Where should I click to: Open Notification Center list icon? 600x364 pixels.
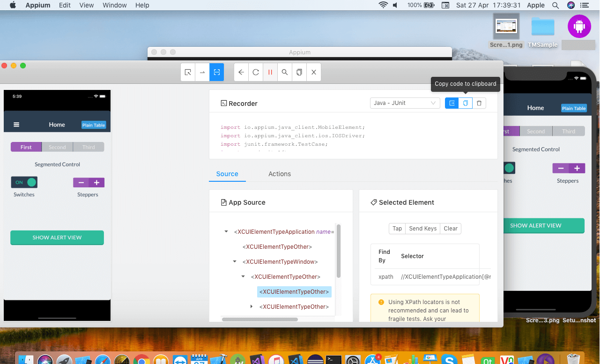[584, 5]
